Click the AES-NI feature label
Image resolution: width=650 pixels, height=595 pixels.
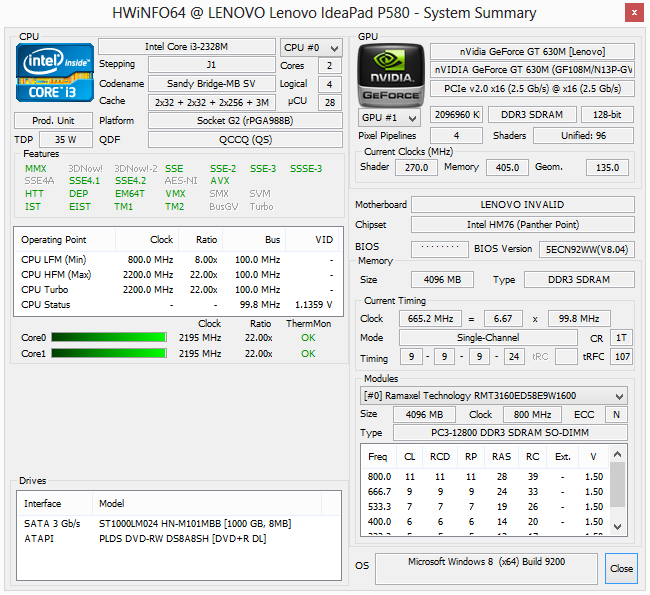[x=181, y=181]
